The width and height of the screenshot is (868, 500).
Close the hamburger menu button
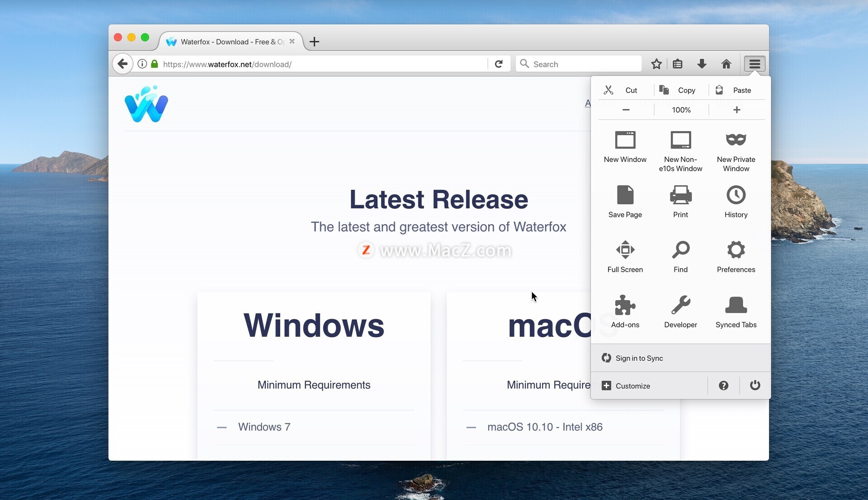coord(755,64)
